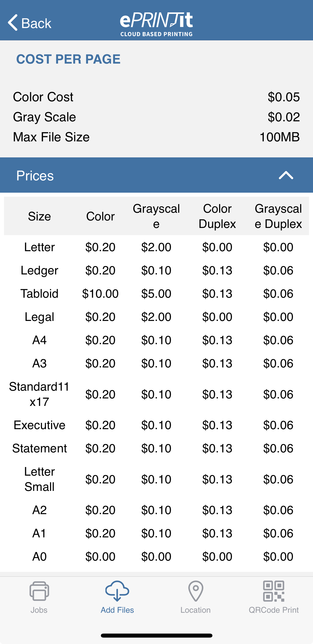Image resolution: width=313 pixels, height=644 pixels.
Task: Tap the Color Duplex column header
Action: click(x=217, y=216)
